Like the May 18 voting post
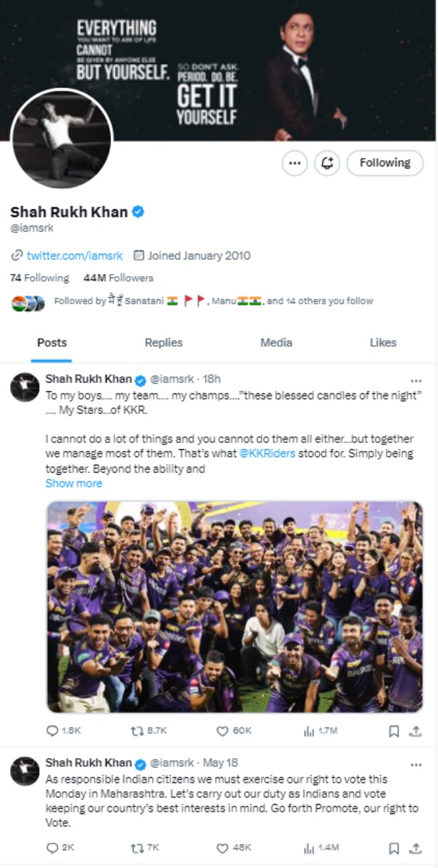The width and height of the screenshot is (438, 868). coord(222,848)
